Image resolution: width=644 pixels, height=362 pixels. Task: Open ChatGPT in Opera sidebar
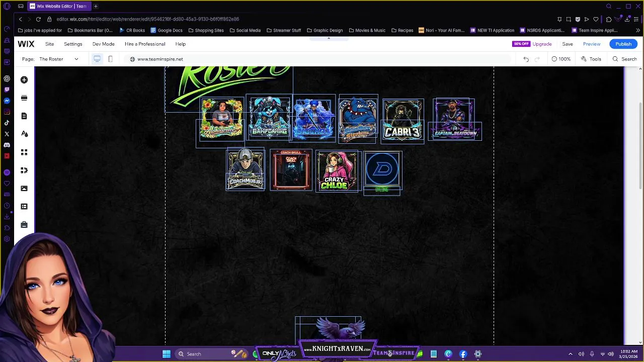click(7, 79)
